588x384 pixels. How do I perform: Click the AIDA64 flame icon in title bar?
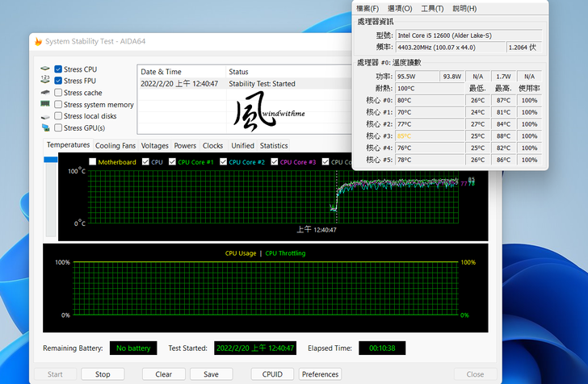37,42
